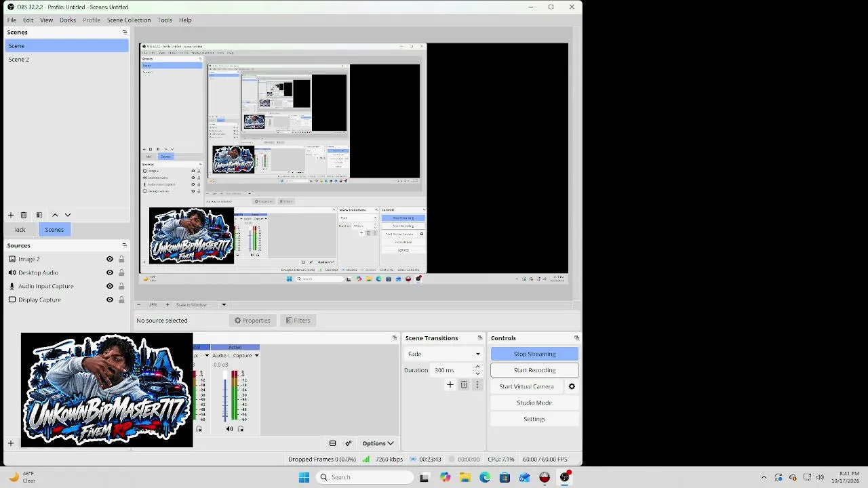Move scene up with the up arrow
This screenshot has width=868, height=488.
click(x=55, y=215)
